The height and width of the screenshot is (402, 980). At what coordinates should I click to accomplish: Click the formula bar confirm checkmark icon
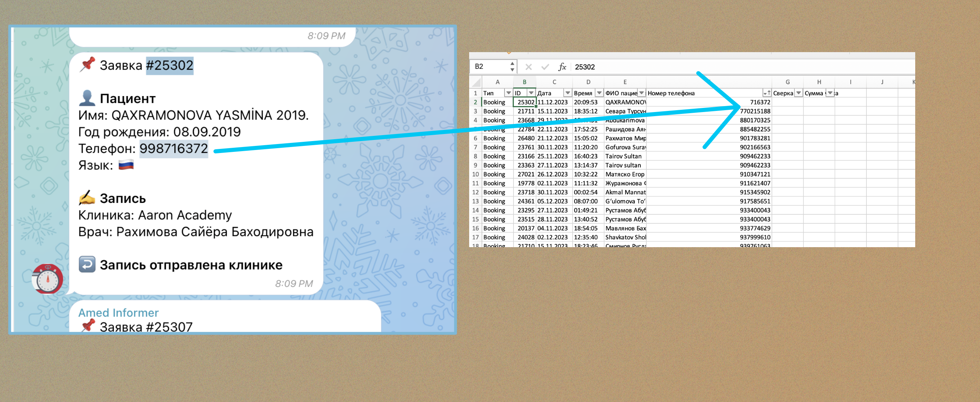point(545,67)
